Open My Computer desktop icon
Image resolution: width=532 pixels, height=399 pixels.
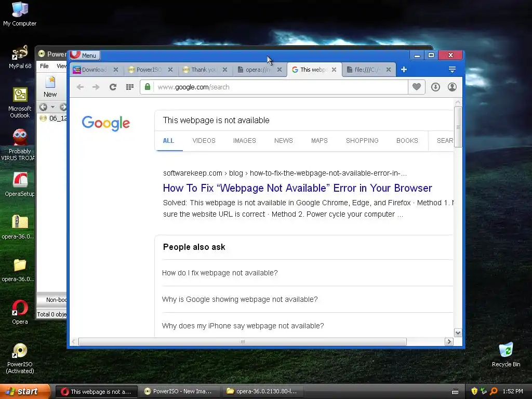tap(20, 14)
